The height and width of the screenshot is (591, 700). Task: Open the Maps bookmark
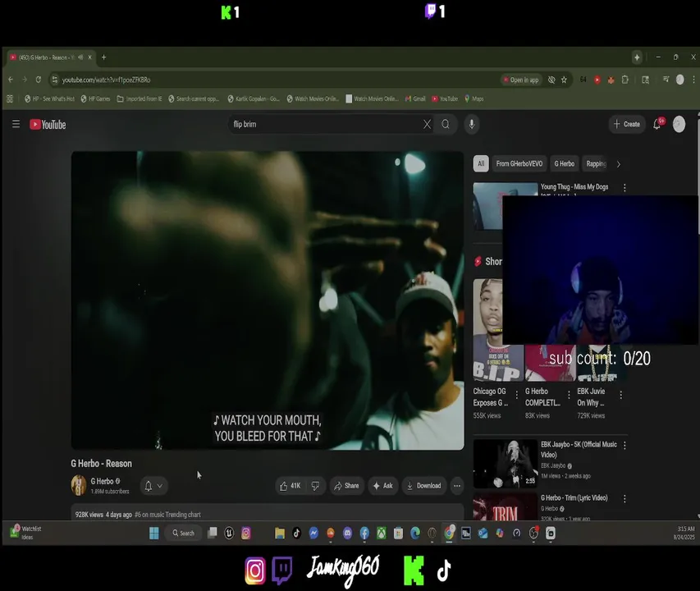[x=474, y=98]
